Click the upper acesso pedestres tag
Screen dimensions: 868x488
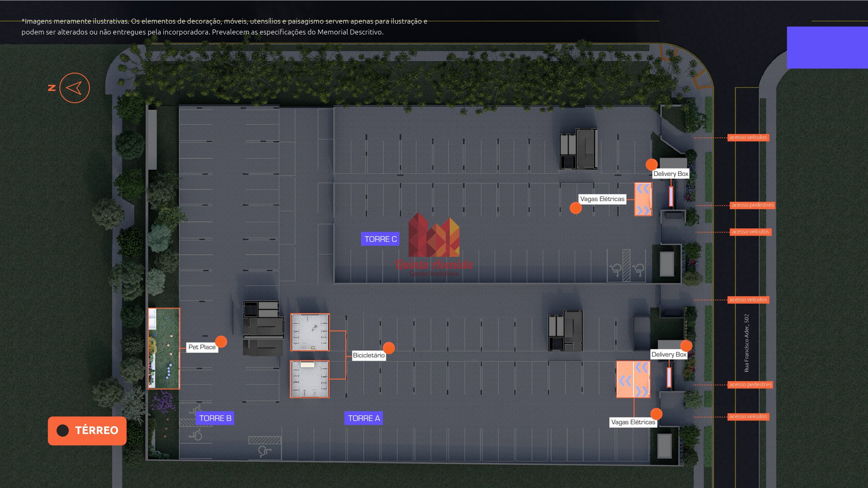pos(752,205)
